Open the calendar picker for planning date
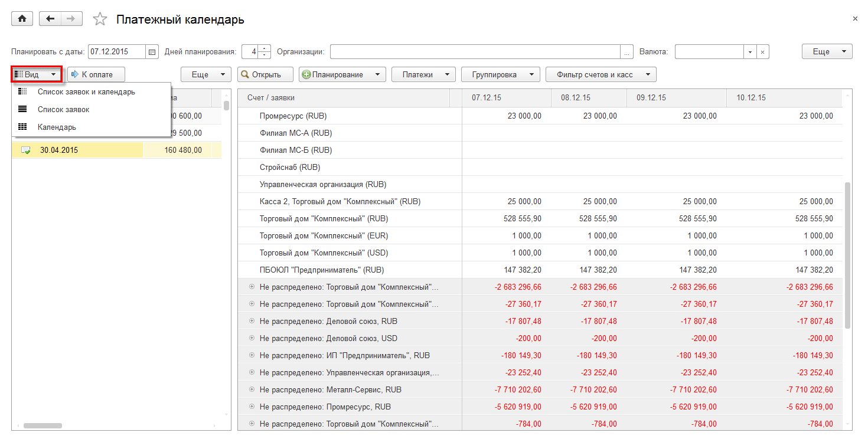 152,52
